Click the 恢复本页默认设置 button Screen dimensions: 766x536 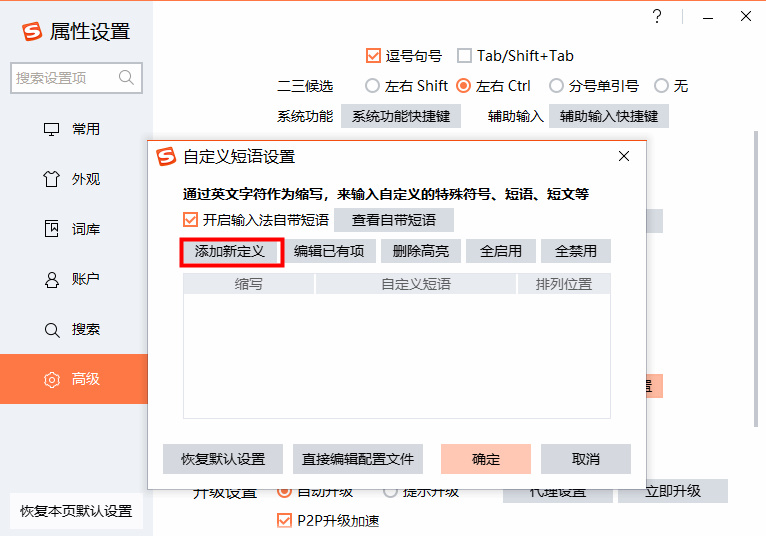click(x=76, y=511)
